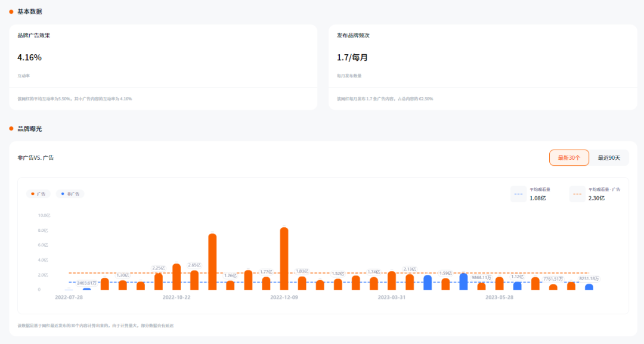Select the tallest orange bar in chart

(284, 259)
